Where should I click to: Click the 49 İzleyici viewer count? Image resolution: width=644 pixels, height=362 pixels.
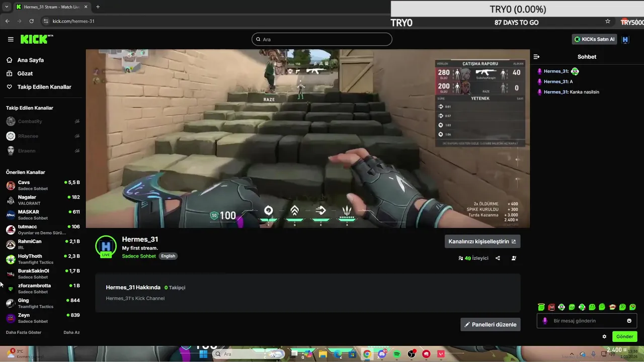point(473,258)
